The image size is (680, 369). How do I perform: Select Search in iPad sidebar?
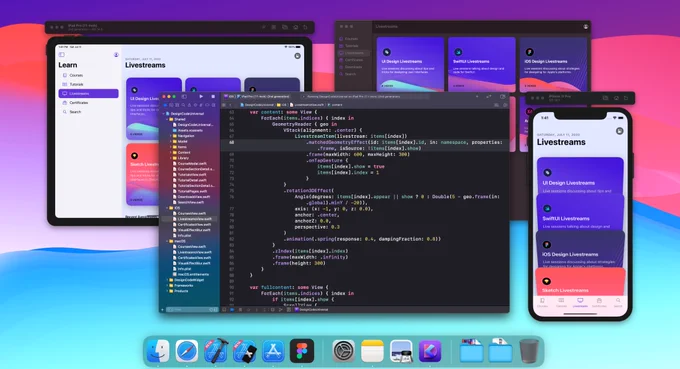(x=88, y=112)
